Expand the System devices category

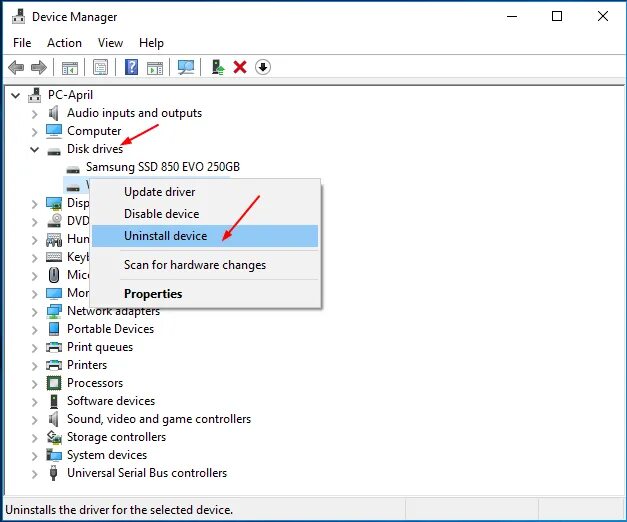[35, 456]
